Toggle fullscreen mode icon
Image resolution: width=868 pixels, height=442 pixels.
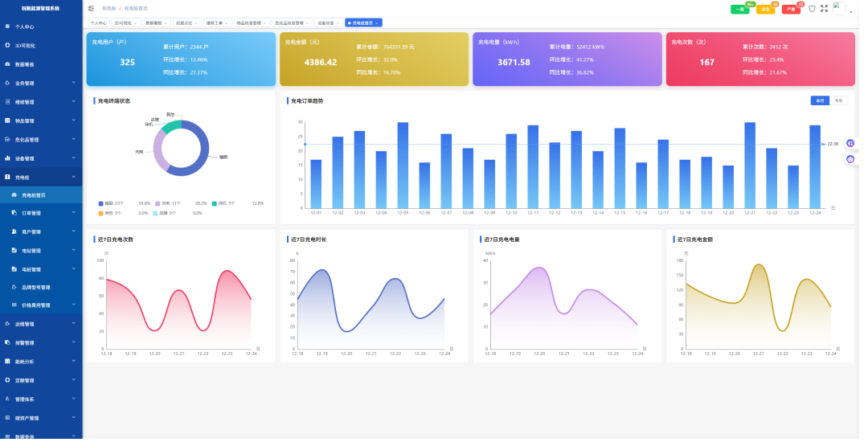[825, 8]
